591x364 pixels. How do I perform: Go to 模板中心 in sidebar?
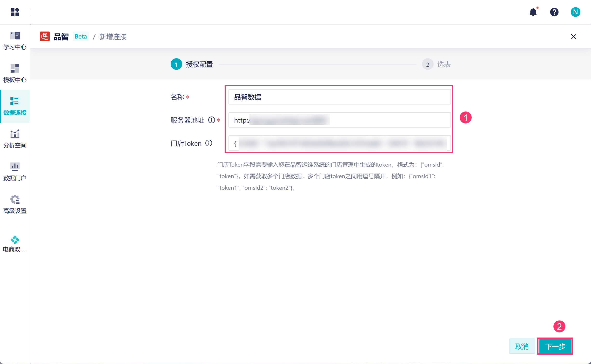click(x=15, y=73)
